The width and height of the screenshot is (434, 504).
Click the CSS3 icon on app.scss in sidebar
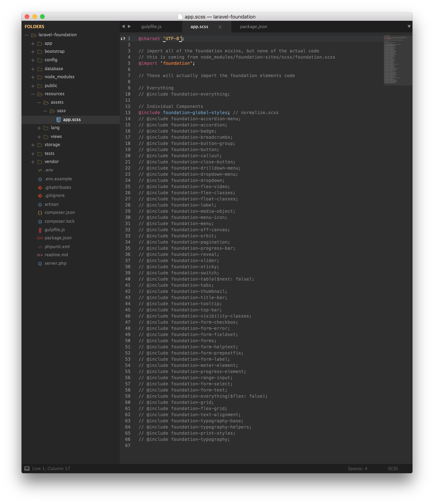pos(58,119)
